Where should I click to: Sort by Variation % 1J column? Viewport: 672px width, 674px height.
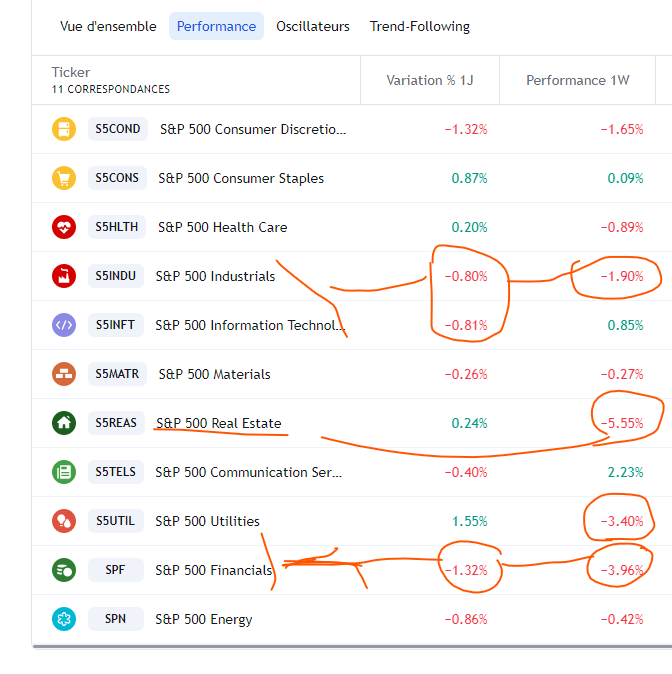coord(430,80)
